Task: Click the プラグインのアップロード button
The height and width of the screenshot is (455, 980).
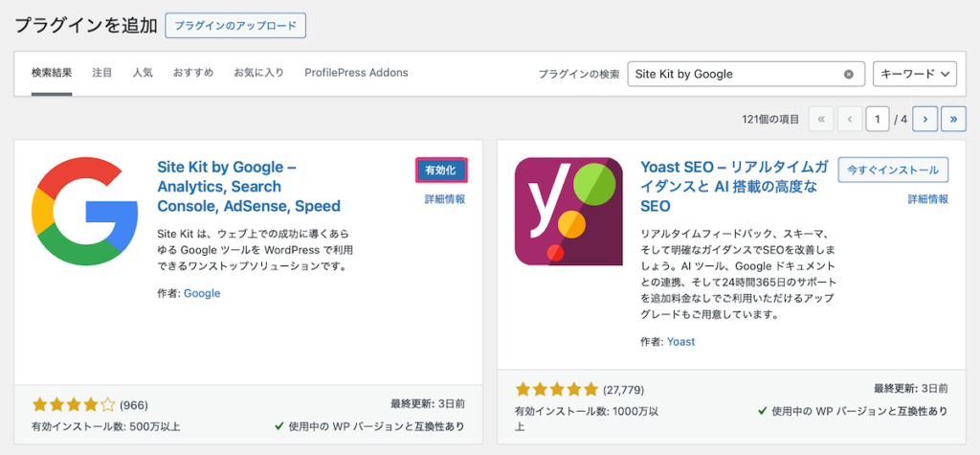Action: [235, 25]
